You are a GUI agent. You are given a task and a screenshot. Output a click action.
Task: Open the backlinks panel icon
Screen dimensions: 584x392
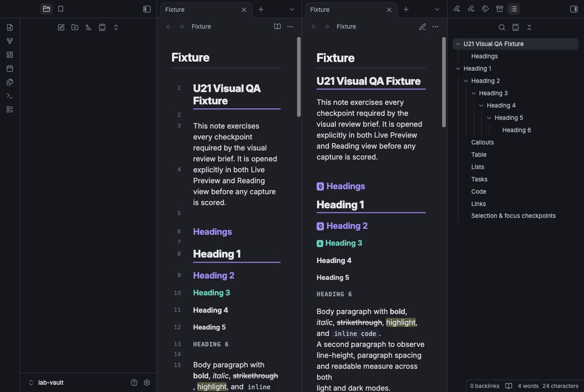(457, 9)
